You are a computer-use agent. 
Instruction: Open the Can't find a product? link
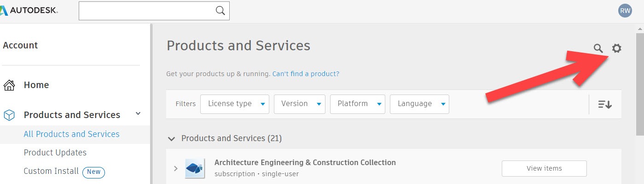click(306, 74)
